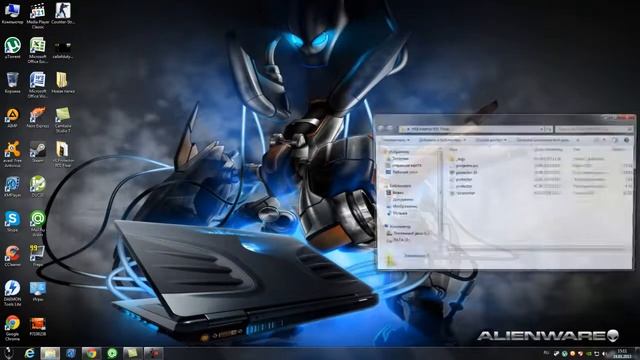Open Добавить в библиотеку dropdown
The image size is (640, 360).
442,140
